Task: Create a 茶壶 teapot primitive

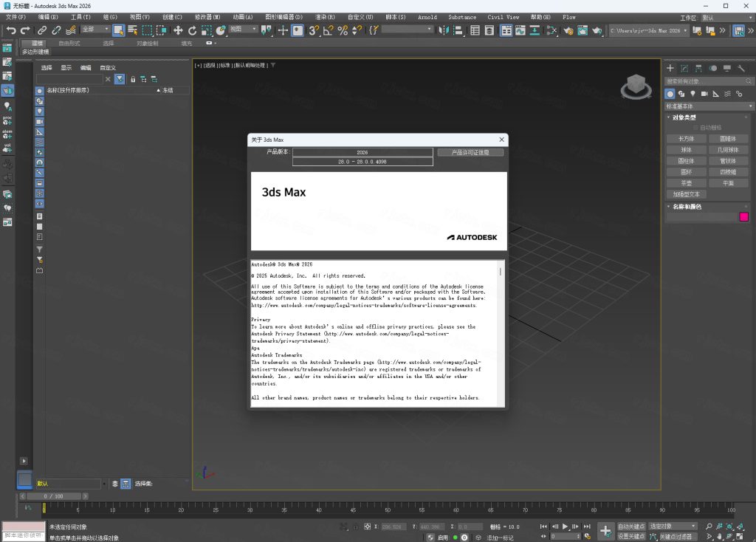Action: click(686, 183)
